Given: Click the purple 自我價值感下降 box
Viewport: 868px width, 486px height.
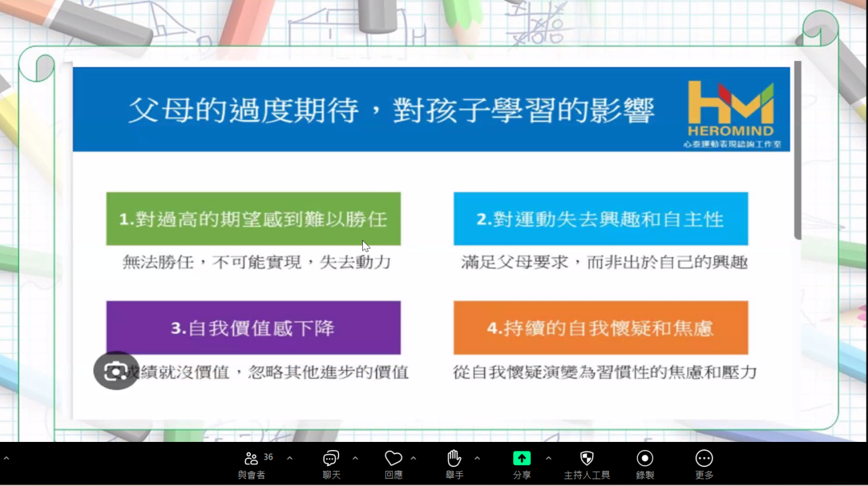Looking at the screenshot, I should 253,328.
